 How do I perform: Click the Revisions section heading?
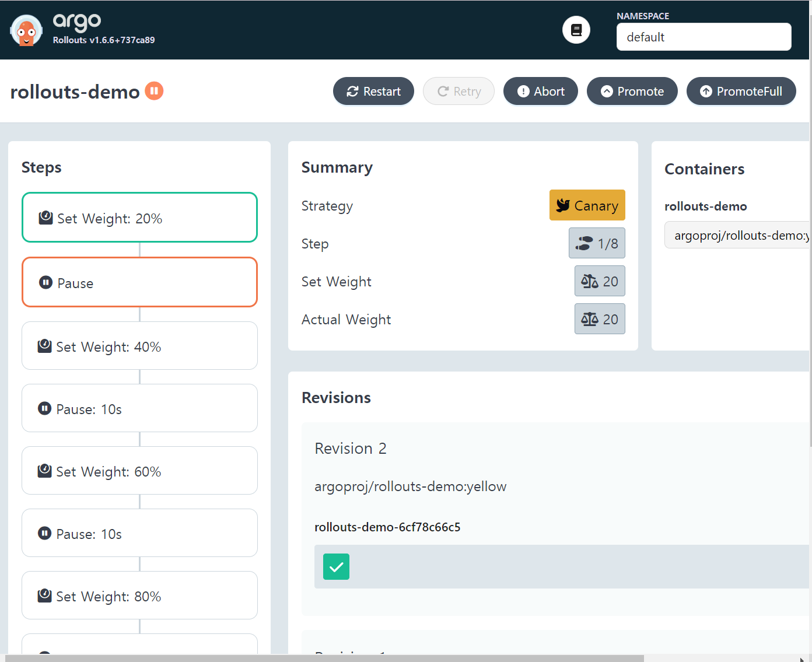tap(337, 398)
